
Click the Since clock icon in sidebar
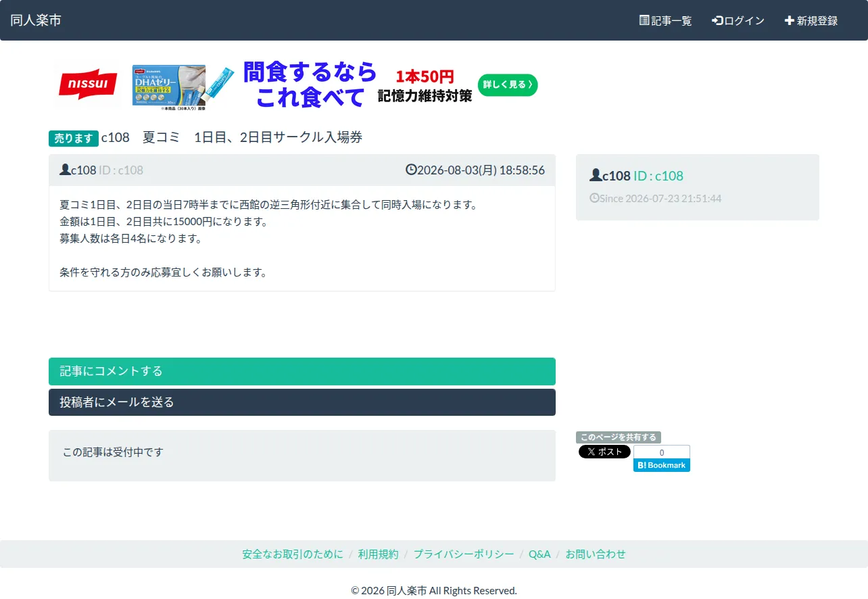pos(594,198)
